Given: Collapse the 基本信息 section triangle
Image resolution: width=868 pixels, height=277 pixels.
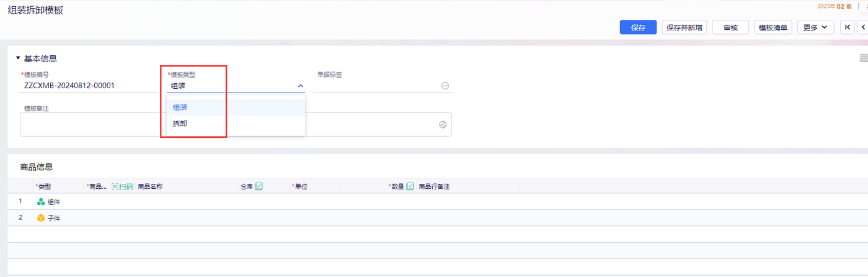Looking at the screenshot, I should [18, 58].
